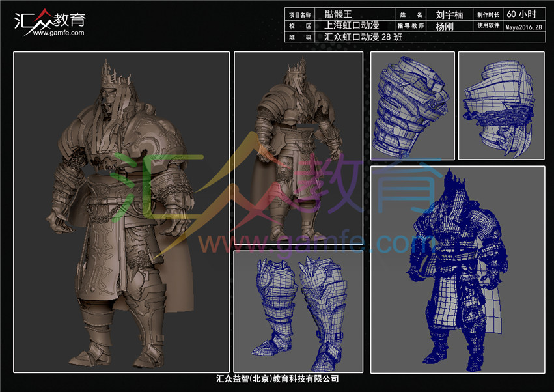This screenshot has height=392, width=554.
Task: Click the footer company name 汇众益智(北京)教育科技有限公司
Action: click(277, 379)
